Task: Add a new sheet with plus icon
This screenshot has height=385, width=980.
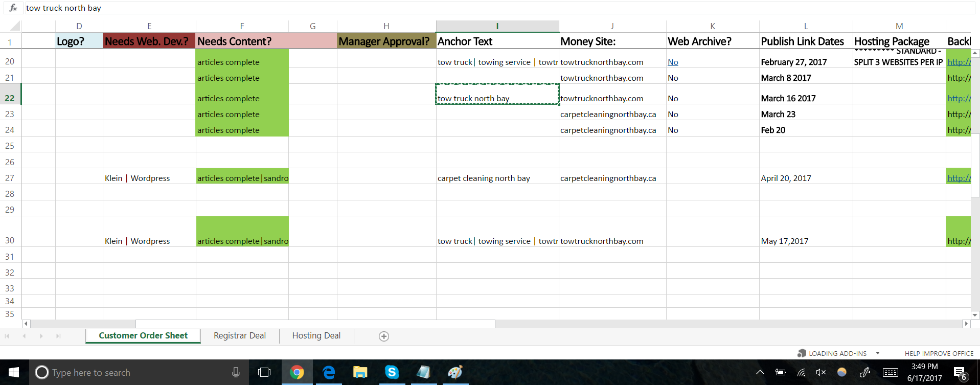Action: 384,336
